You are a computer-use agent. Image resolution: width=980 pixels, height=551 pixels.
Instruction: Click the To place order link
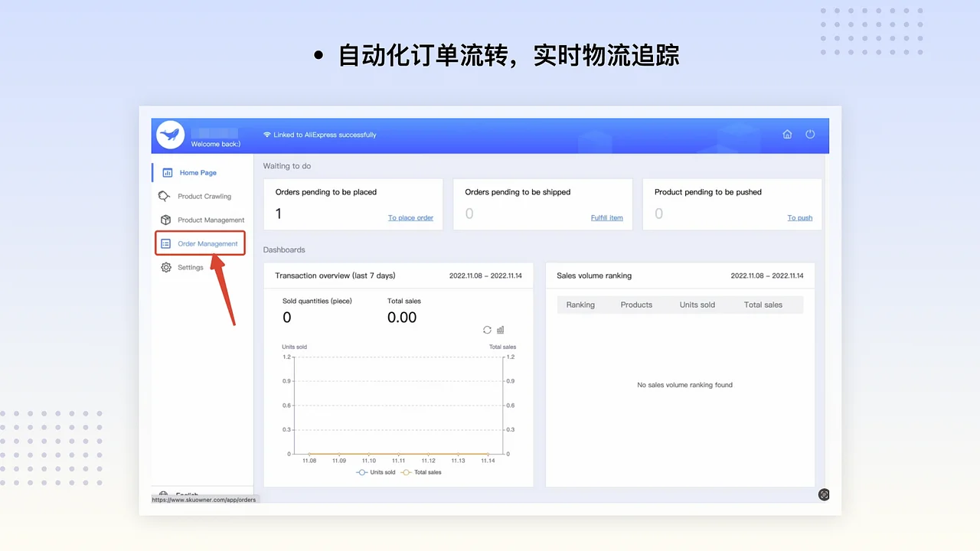pos(410,217)
